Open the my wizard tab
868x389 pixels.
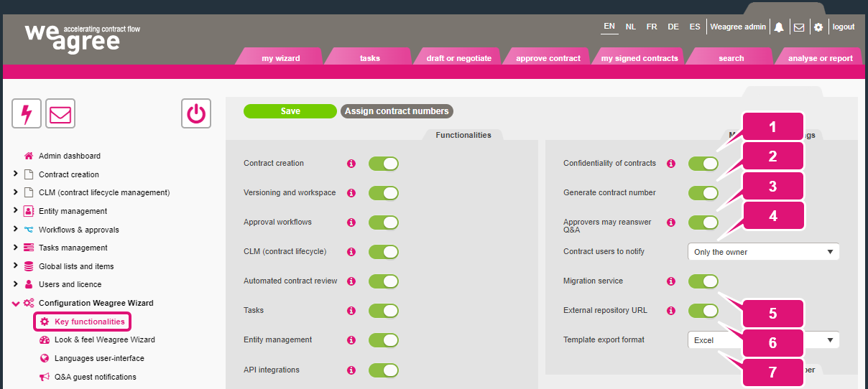(x=280, y=57)
